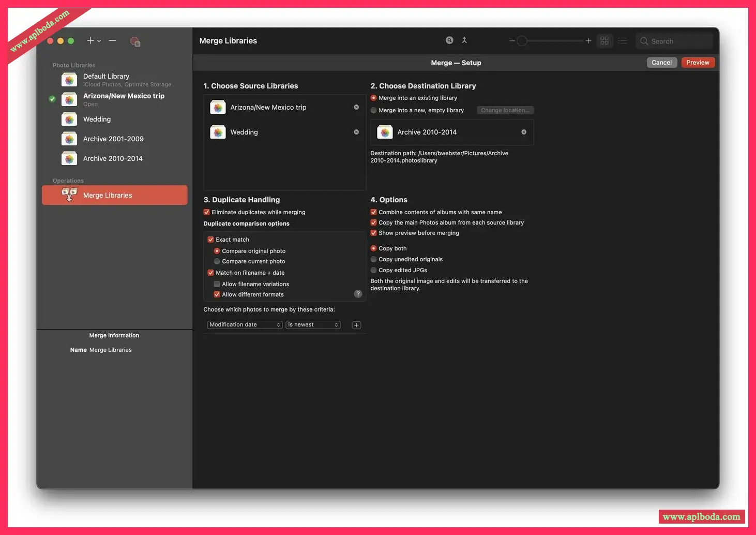Screen dimensions: 756x535
Task: Click the thumbnail size slider handle
Action: click(x=522, y=40)
